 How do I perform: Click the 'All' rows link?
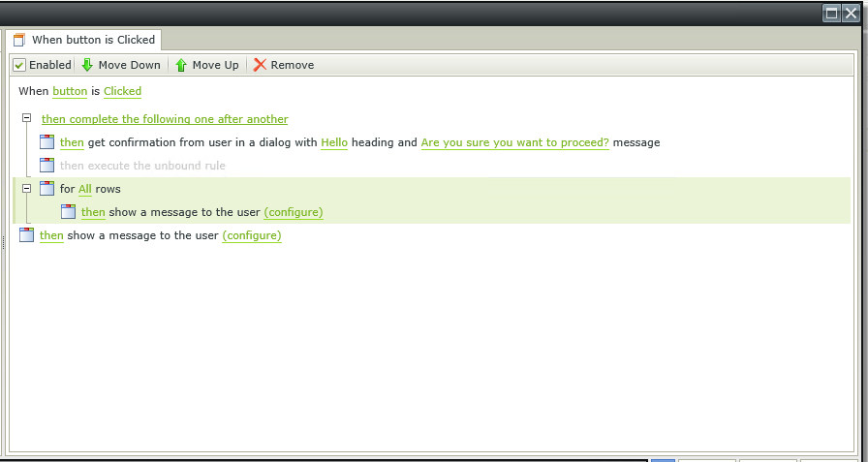[x=84, y=189]
